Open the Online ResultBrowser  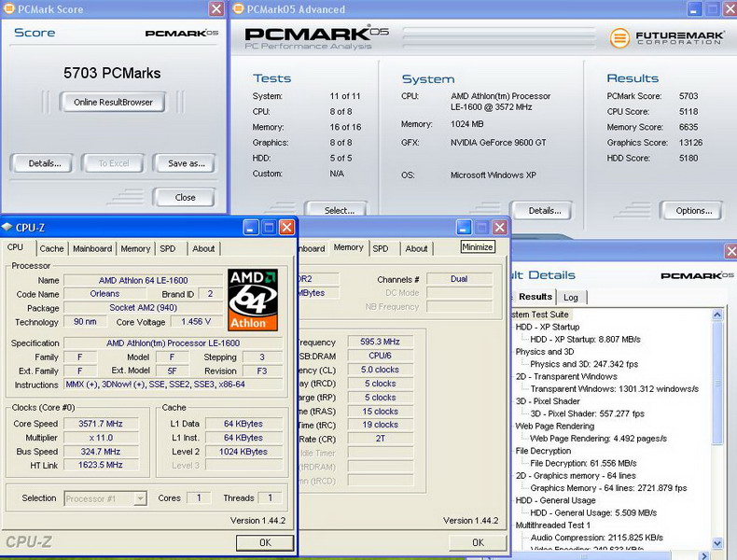point(113,102)
